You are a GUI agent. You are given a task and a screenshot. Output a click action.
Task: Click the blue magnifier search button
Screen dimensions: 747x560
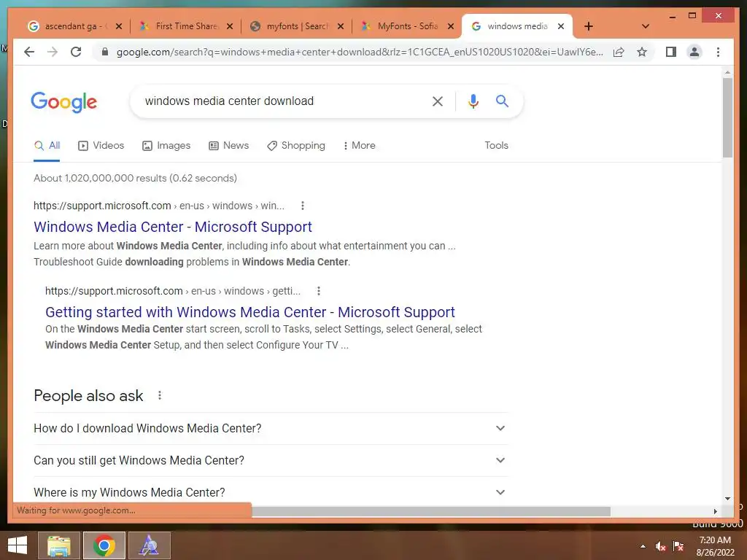point(502,101)
